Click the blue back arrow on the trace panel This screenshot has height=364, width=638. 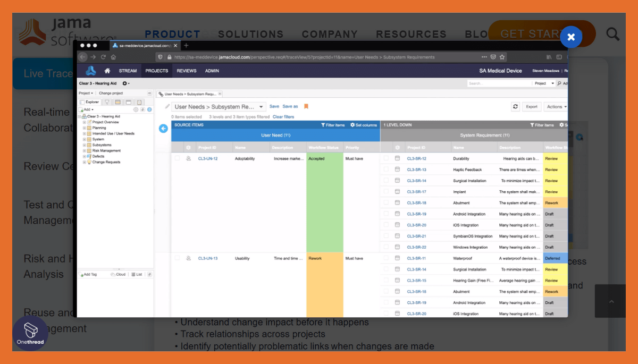point(163,128)
